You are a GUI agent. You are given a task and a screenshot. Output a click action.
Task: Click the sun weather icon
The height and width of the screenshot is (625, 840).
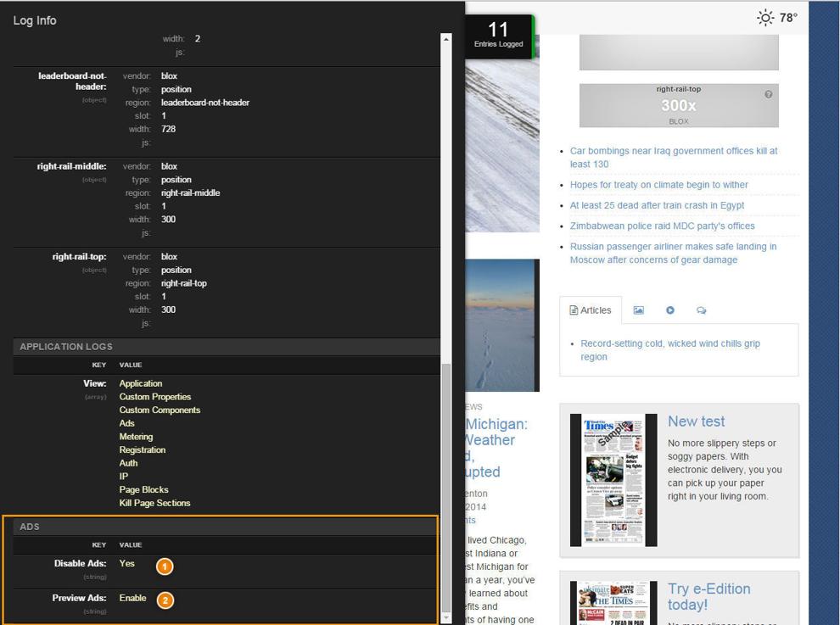765,18
